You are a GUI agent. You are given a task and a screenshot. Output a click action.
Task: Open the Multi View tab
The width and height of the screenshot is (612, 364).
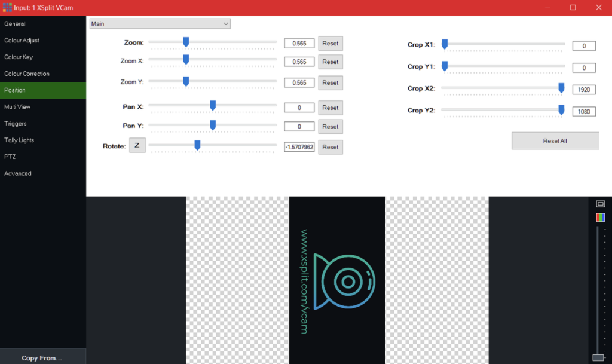tap(43, 107)
